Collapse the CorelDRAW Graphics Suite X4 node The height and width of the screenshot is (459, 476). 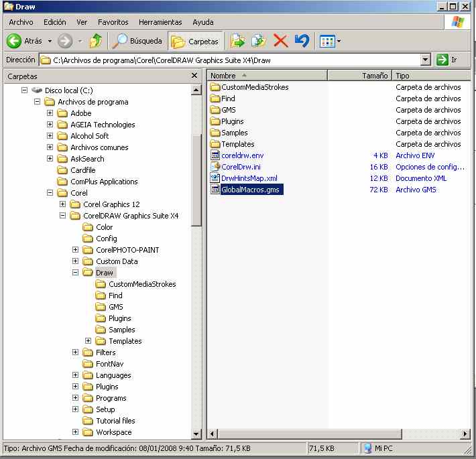[x=63, y=216]
